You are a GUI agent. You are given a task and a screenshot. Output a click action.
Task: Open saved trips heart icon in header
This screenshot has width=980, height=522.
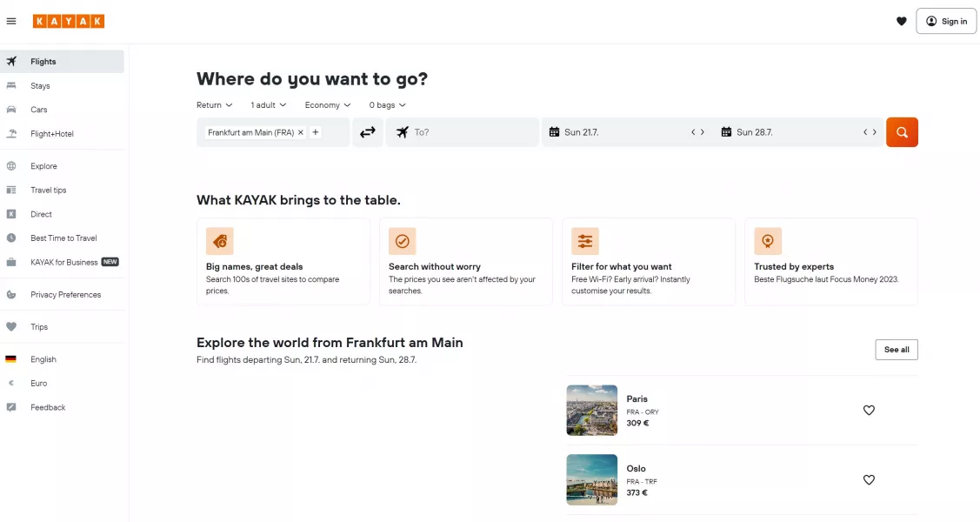click(x=901, y=21)
